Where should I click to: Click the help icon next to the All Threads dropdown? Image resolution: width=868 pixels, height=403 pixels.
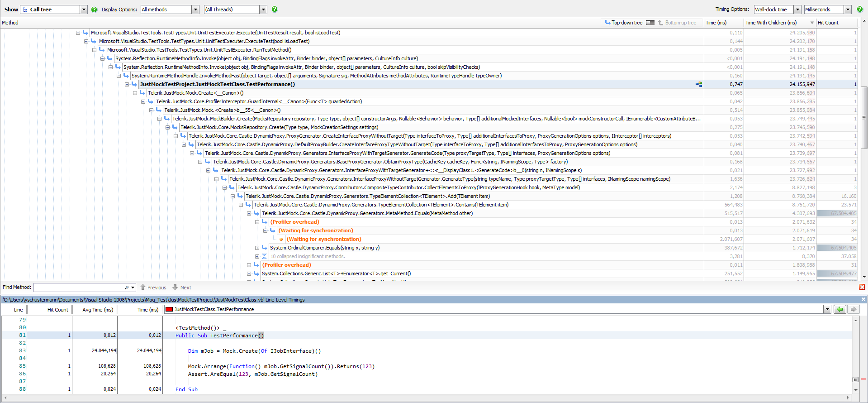coord(275,10)
